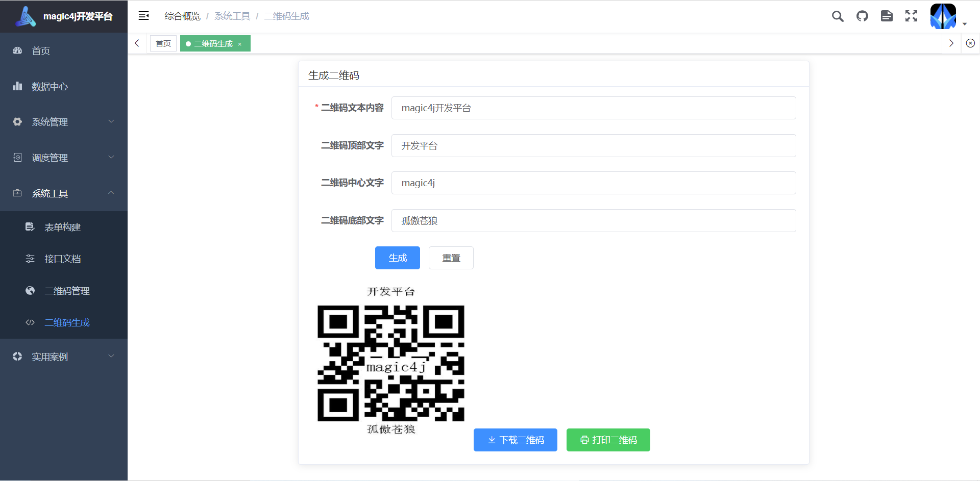Click the close-all-tabs circle icon

point(970,43)
